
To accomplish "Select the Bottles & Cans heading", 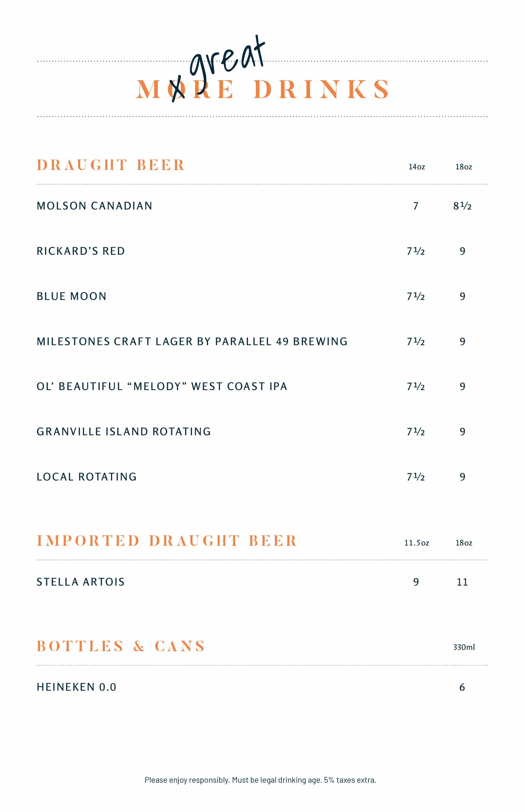I will click(x=121, y=646).
